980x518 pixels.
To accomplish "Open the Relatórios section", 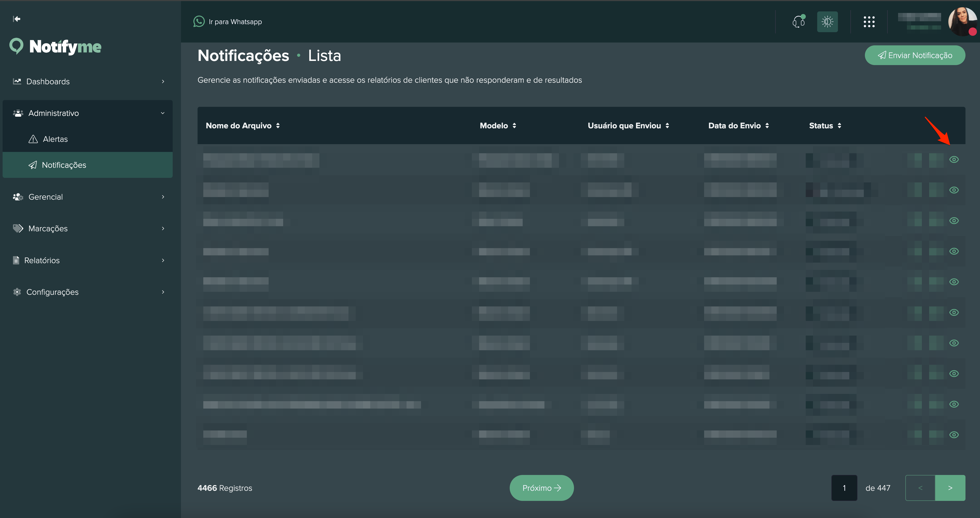I will click(x=42, y=260).
